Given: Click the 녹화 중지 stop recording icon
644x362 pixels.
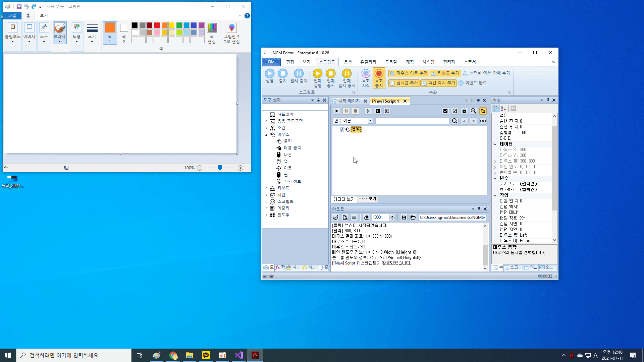Looking at the screenshot, I should tap(379, 74).
